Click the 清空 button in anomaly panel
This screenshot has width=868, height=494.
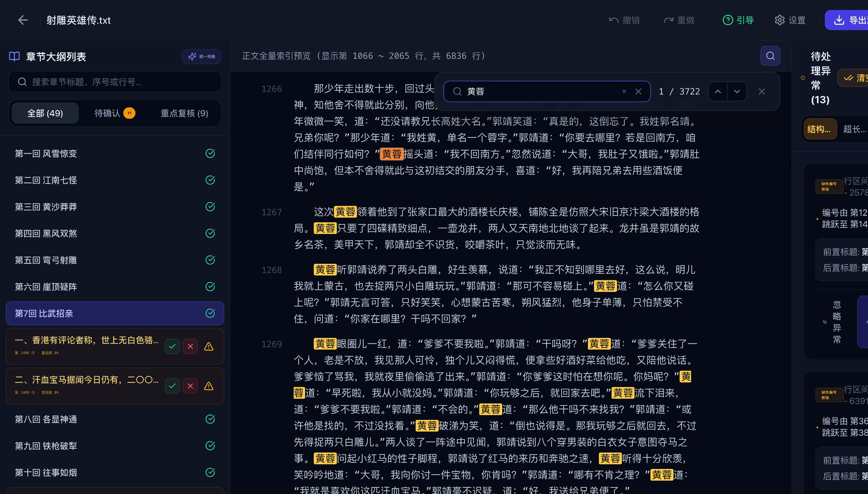click(854, 78)
